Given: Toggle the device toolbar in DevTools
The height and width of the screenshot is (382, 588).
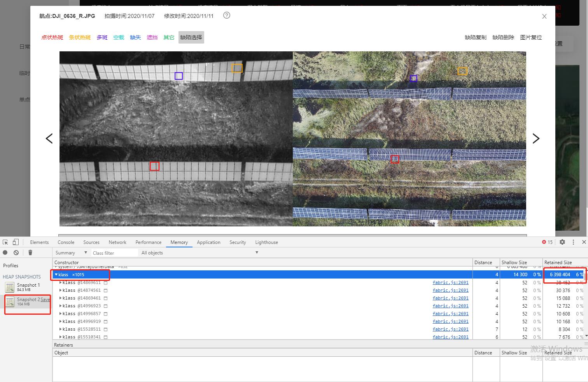Looking at the screenshot, I should tap(16, 242).
